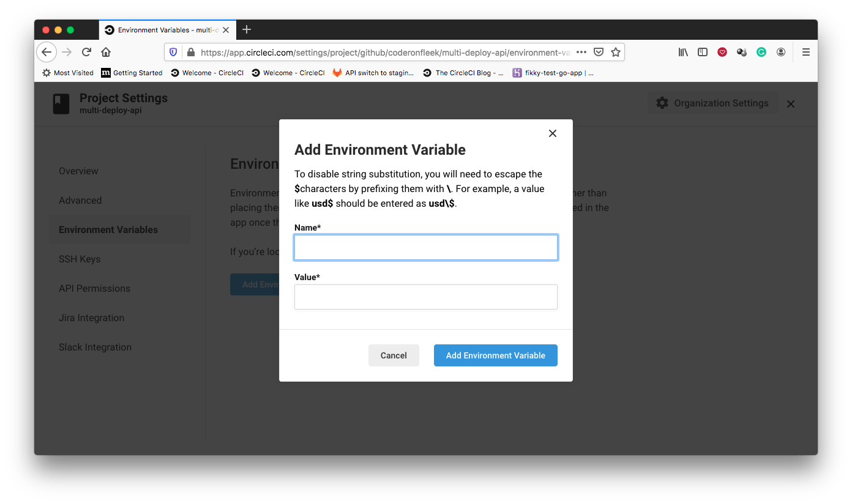
Task: Open the Grammarly extension
Action: tap(761, 52)
